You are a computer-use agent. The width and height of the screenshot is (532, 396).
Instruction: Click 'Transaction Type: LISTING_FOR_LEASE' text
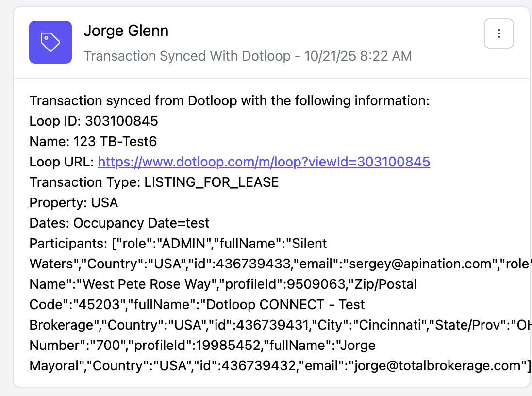(154, 182)
